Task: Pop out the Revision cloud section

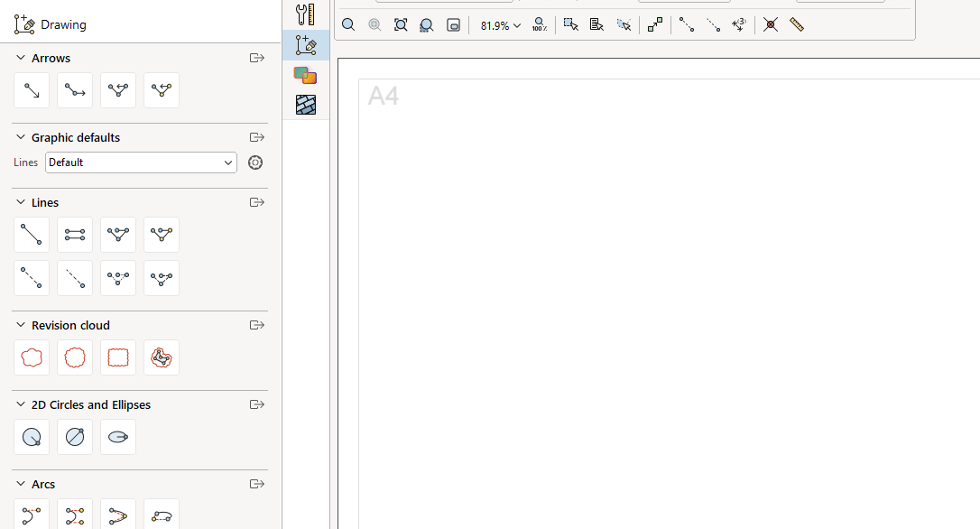Action: (257, 325)
